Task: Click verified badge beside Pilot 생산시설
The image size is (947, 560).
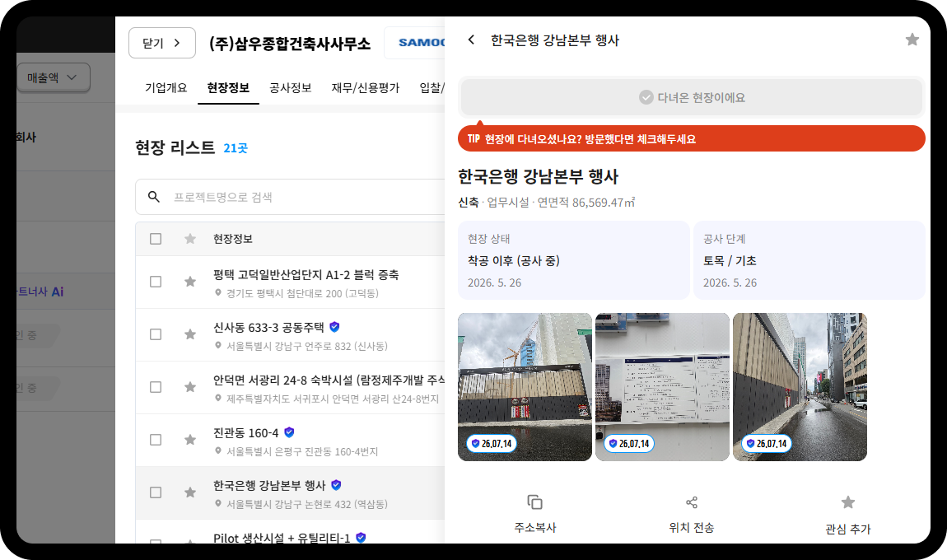Action: click(361, 537)
